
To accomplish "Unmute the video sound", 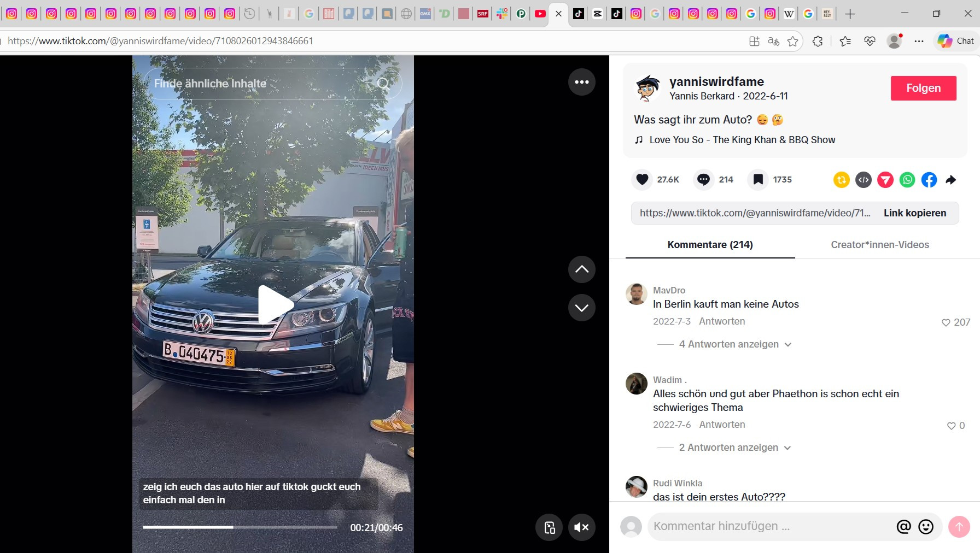I will [x=581, y=527].
